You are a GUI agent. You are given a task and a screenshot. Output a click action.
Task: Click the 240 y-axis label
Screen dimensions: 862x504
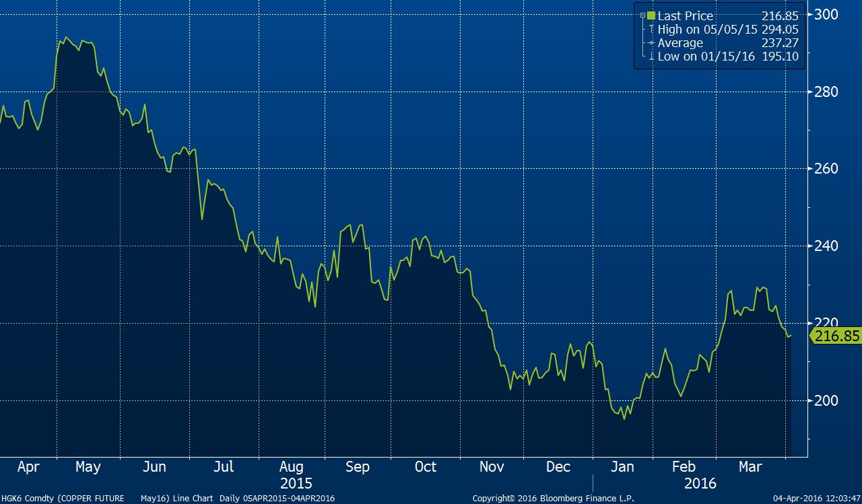tap(826, 246)
